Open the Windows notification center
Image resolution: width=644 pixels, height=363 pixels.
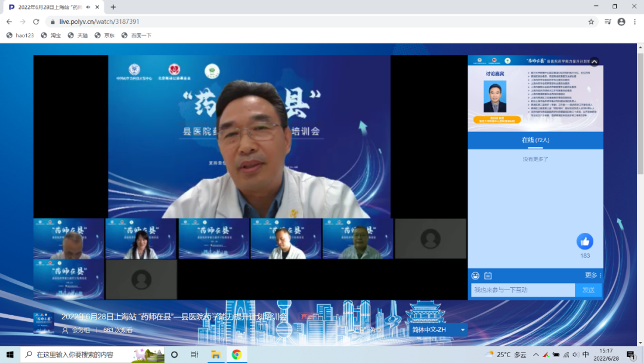631,355
